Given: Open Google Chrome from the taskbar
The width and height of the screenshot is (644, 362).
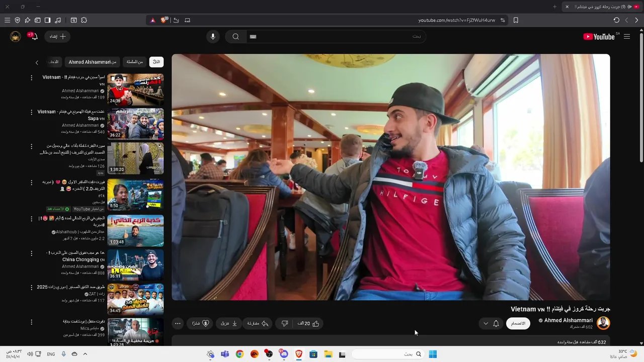Looking at the screenshot, I should pyautogui.click(x=239, y=354).
